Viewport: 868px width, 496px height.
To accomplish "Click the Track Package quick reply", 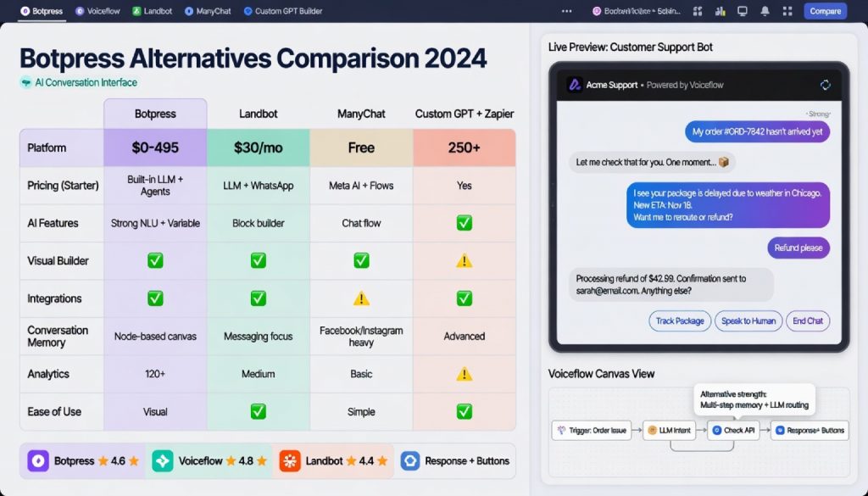I will point(680,320).
